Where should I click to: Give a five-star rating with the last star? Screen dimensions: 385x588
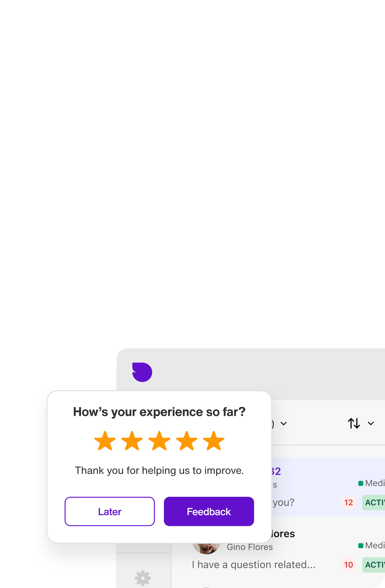[213, 441]
